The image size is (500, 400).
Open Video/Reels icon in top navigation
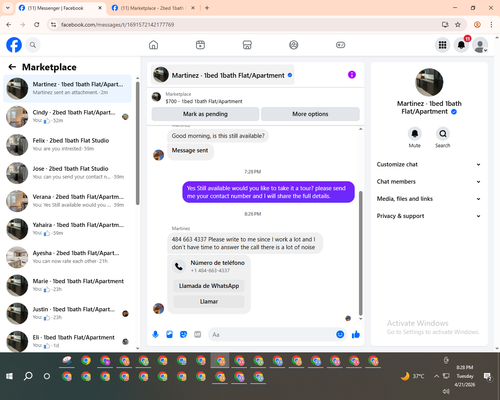pyautogui.click(x=200, y=45)
